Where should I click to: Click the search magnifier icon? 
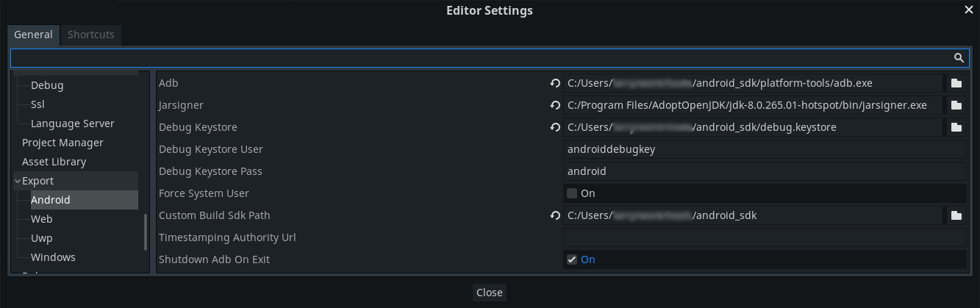(959, 57)
